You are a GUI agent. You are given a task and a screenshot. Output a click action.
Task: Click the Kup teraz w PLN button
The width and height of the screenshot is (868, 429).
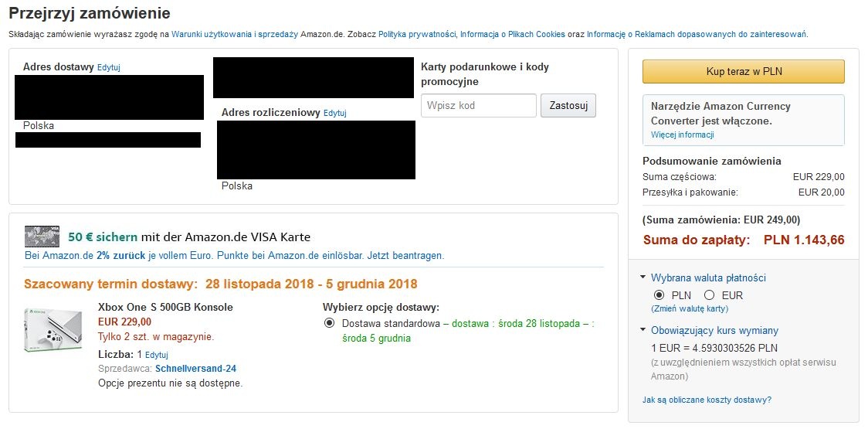[x=744, y=71]
